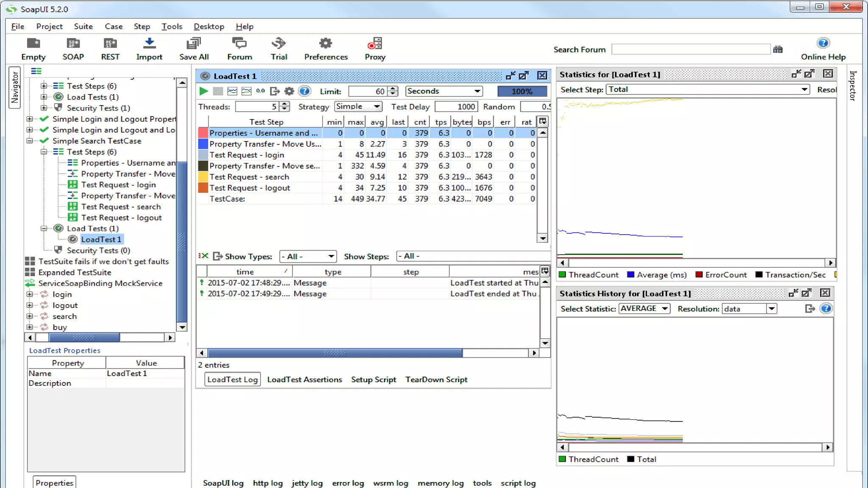Screen dimensions: 868x488
Task: Open the Strategy dropdown showing Simple
Action: click(x=358, y=106)
